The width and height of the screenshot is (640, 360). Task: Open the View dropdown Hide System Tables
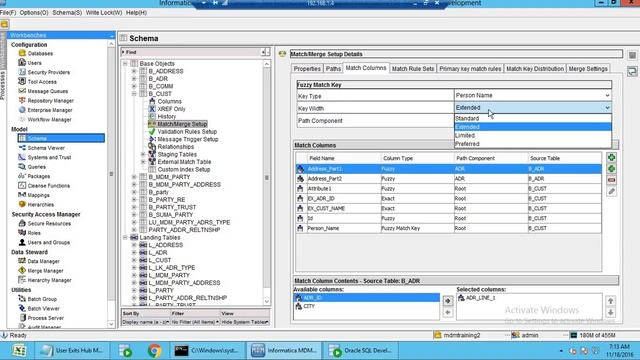(x=245, y=322)
